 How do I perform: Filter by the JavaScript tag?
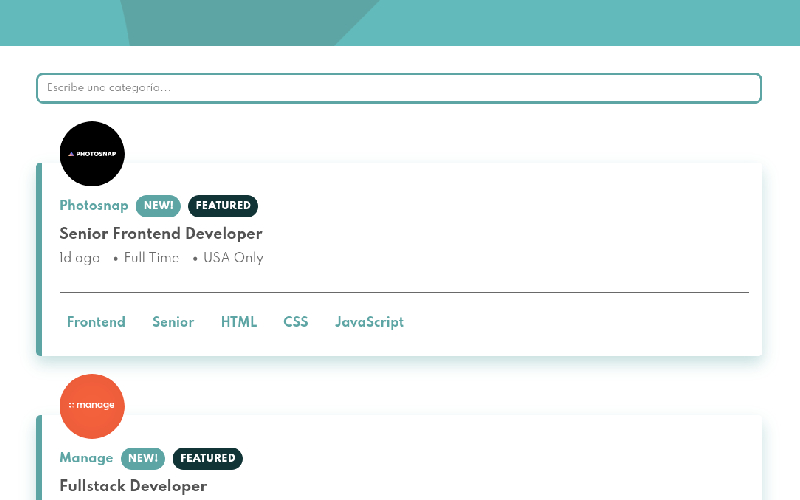[x=369, y=322]
